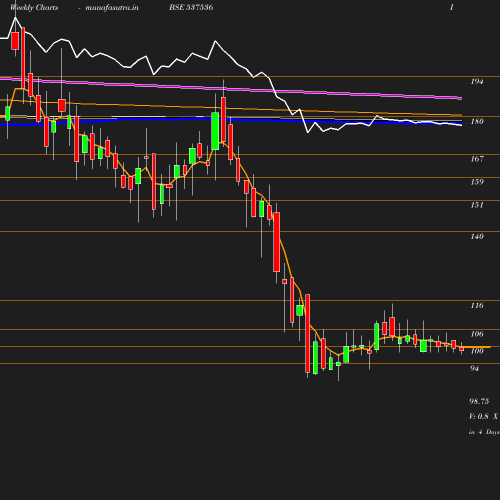Click the 'V: 0.8 X' volume text
The height and width of the screenshot is (500, 500).
coord(483,416)
